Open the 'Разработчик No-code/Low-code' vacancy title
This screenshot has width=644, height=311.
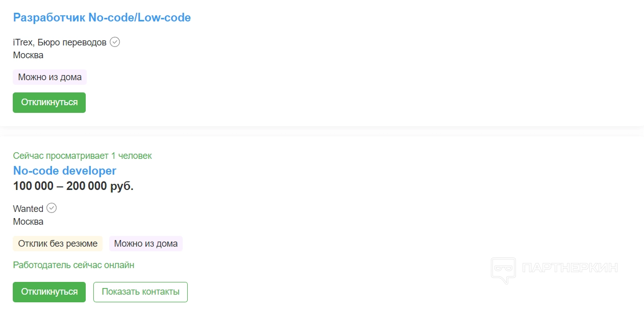(102, 18)
